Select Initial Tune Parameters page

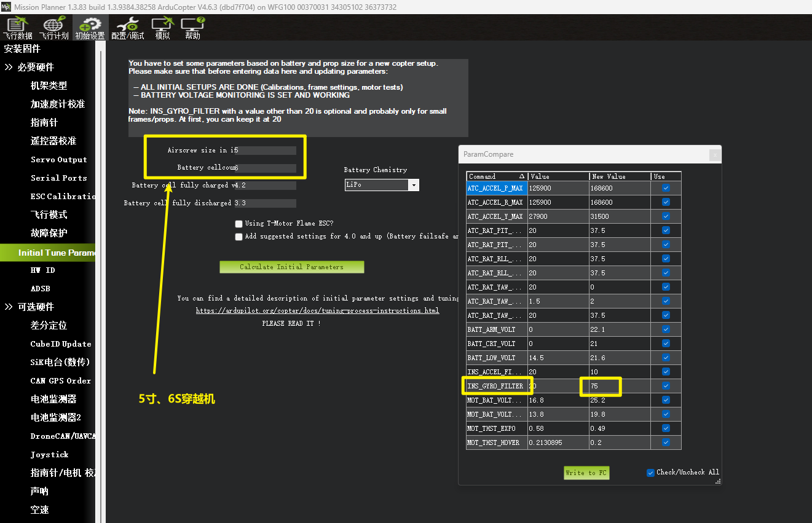click(x=48, y=253)
